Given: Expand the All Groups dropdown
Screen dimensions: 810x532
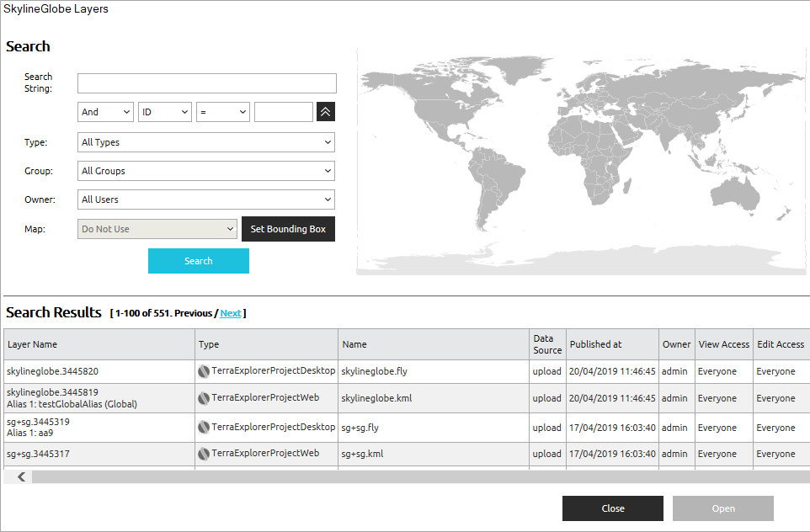Looking at the screenshot, I should point(206,171).
